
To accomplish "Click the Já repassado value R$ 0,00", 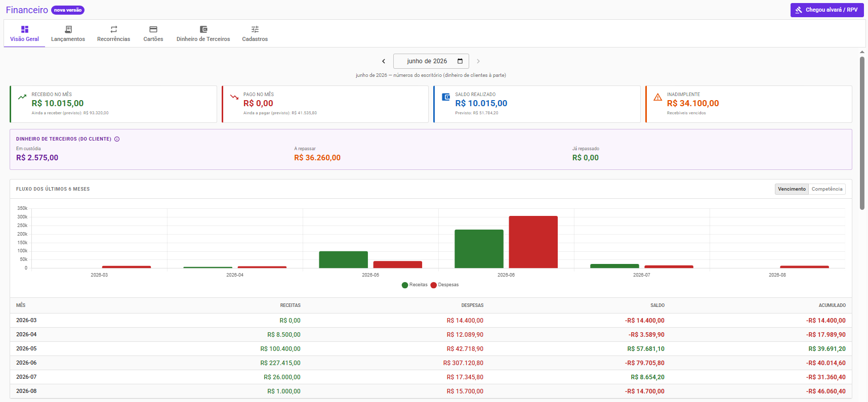I will (586, 158).
